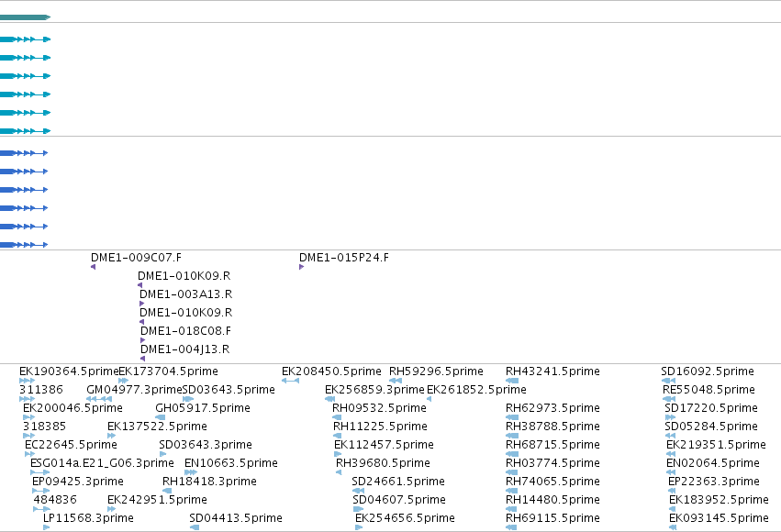Image resolution: width=781 pixels, height=532 pixels.
Task: Select EK200046.5prime EST label
Action: tap(73, 408)
